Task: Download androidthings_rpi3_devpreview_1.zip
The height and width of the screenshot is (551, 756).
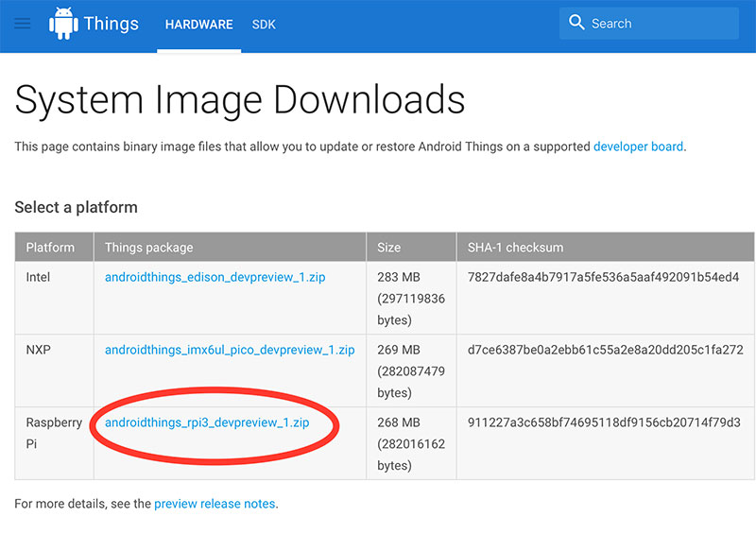Action: [208, 423]
